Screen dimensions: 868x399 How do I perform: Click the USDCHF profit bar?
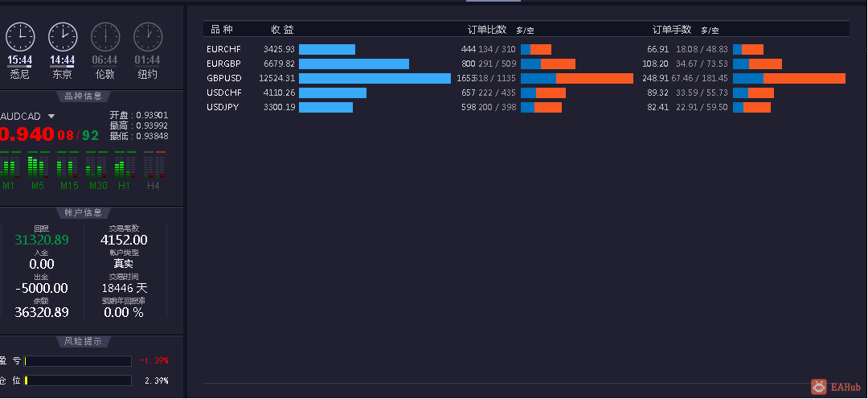point(333,93)
